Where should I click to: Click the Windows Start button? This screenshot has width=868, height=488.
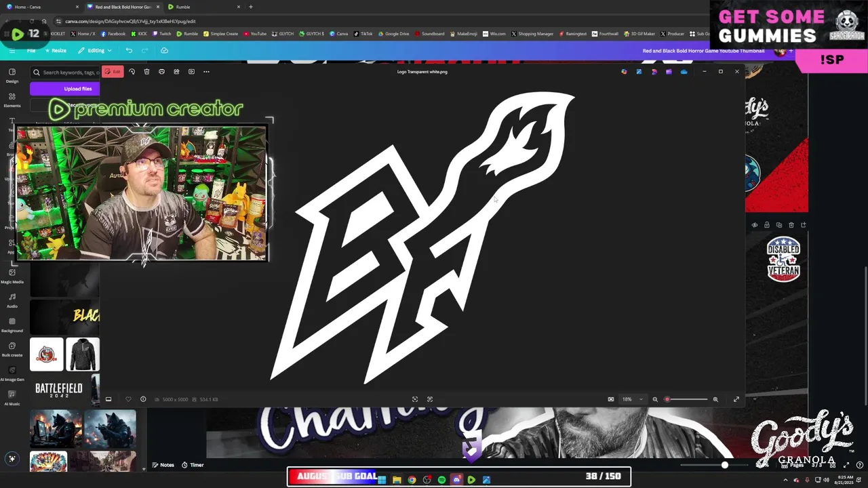pos(382,480)
